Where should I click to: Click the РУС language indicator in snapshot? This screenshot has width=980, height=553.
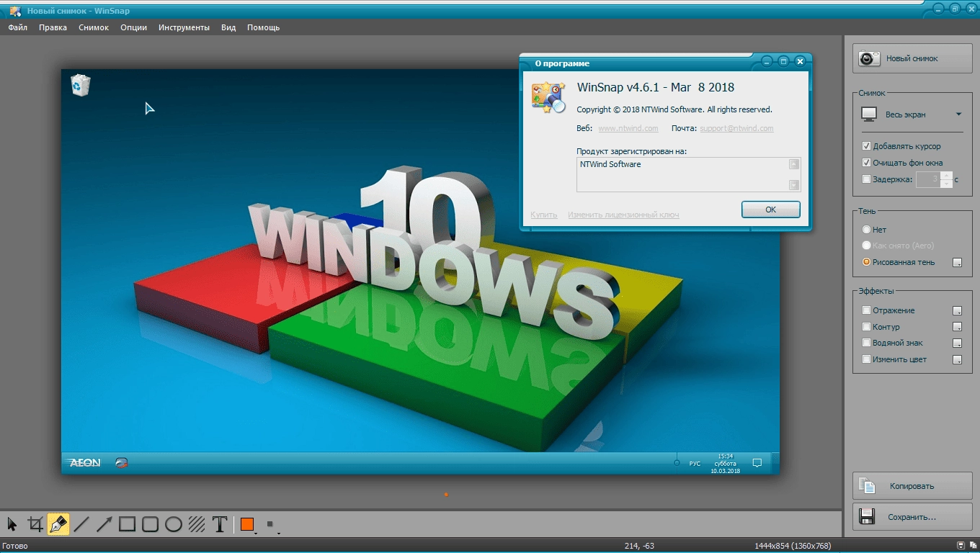[x=695, y=464]
